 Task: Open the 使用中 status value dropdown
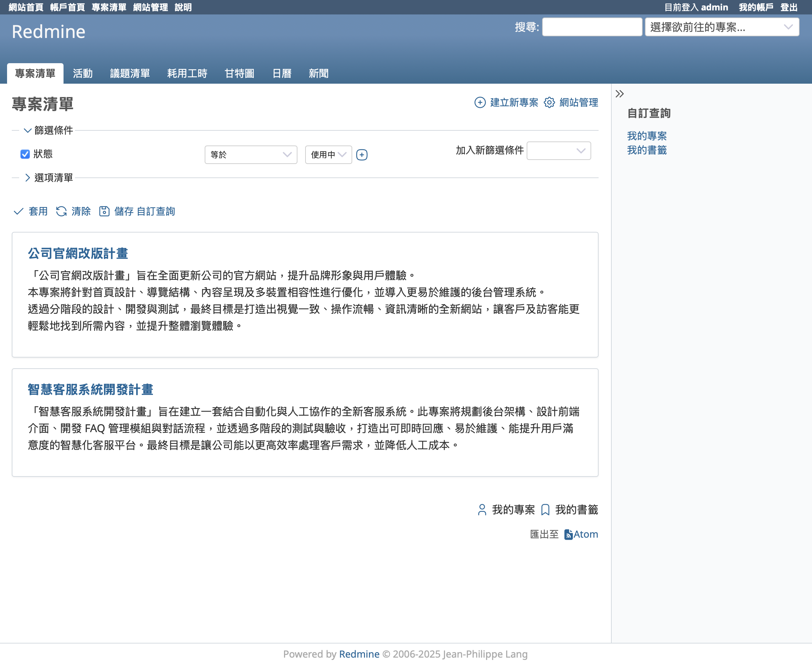tap(329, 155)
